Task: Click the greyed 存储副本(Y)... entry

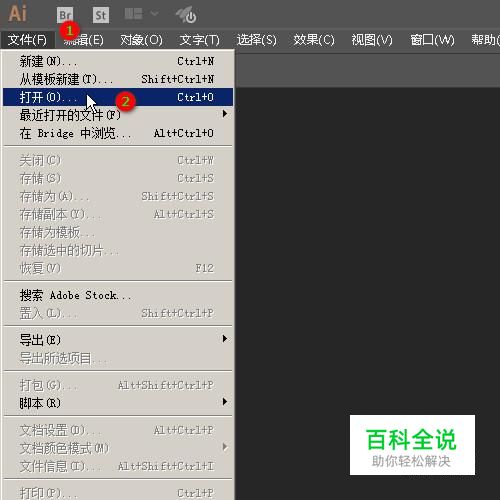Action: point(118,214)
